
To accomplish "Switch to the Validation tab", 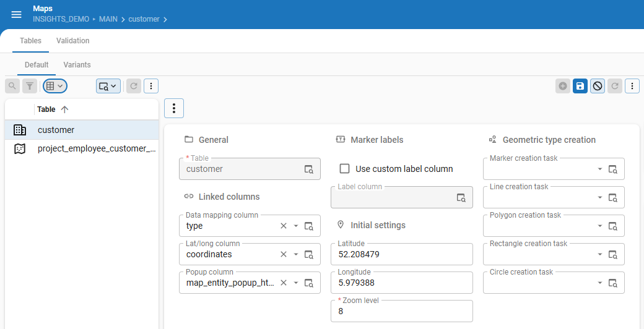I will pos(73,41).
